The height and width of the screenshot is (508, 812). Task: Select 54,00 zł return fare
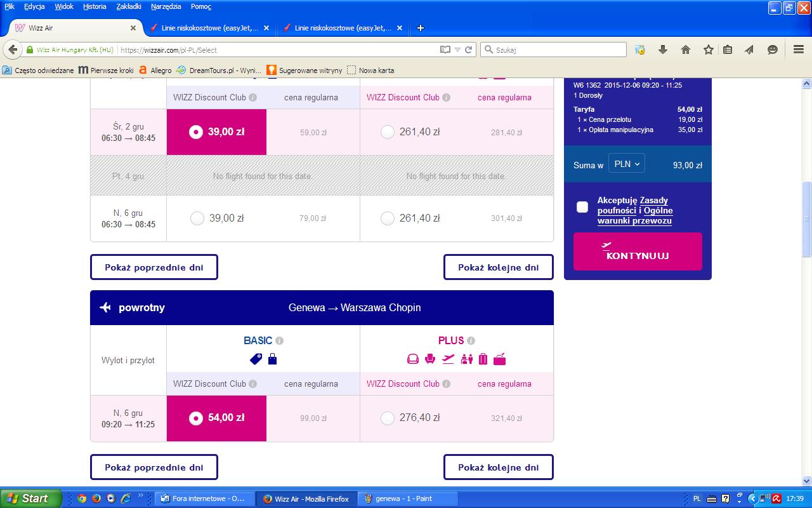point(216,418)
